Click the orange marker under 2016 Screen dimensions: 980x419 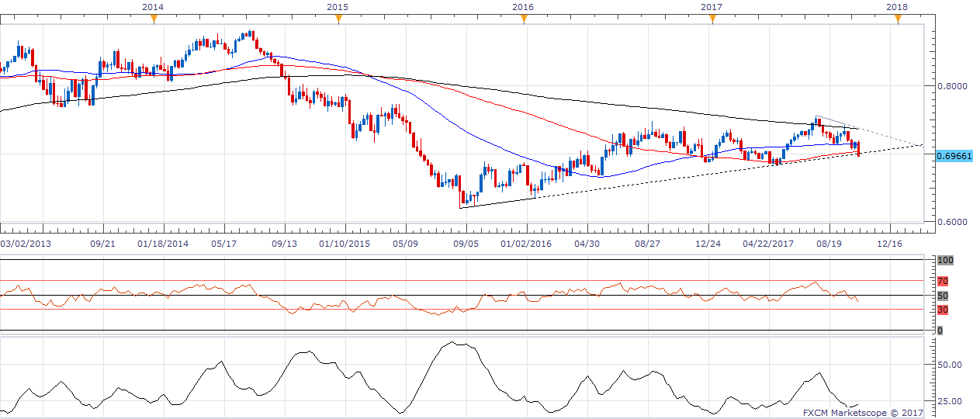tap(525, 19)
